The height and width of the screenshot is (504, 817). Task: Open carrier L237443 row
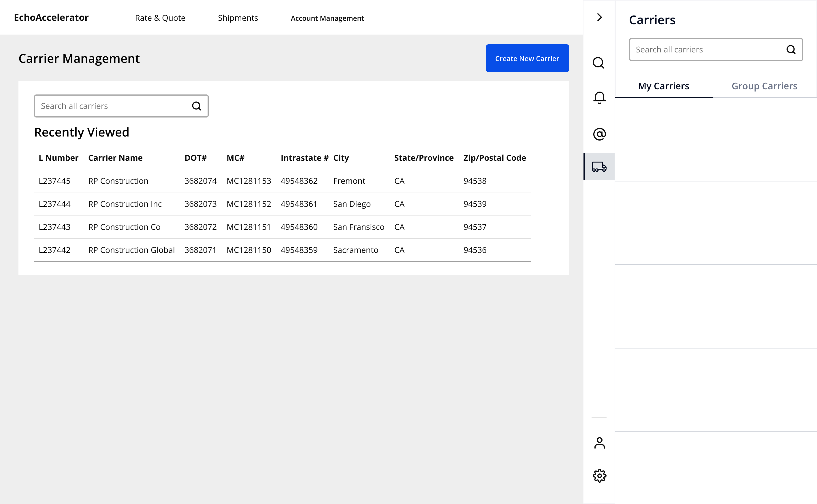pos(282,227)
